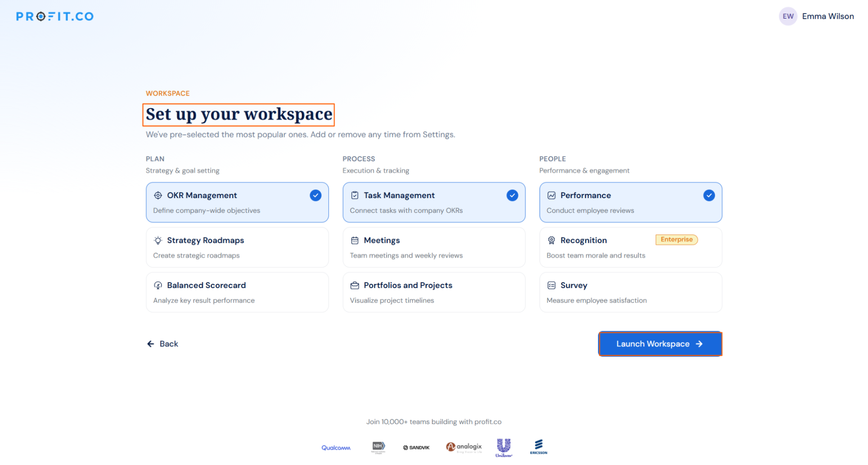The image size is (868, 465).
Task: Click the Portfolios and Projects briefcase icon
Action: point(355,286)
